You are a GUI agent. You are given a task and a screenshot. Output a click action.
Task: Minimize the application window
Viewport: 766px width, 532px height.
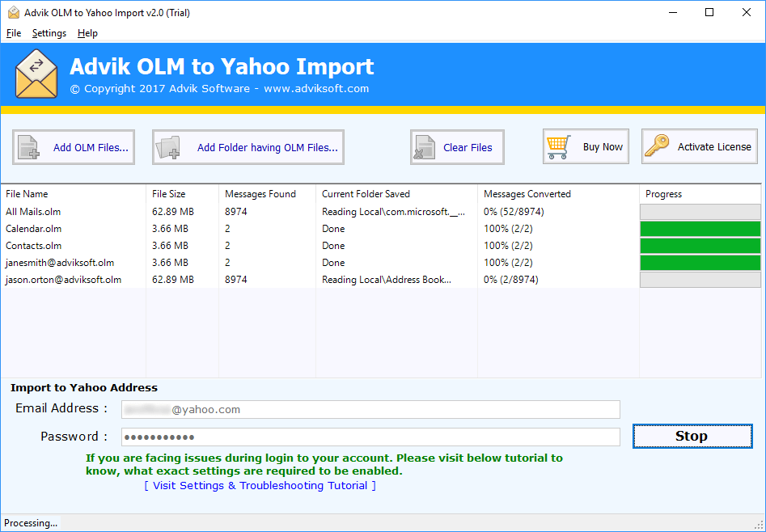tap(673, 13)
